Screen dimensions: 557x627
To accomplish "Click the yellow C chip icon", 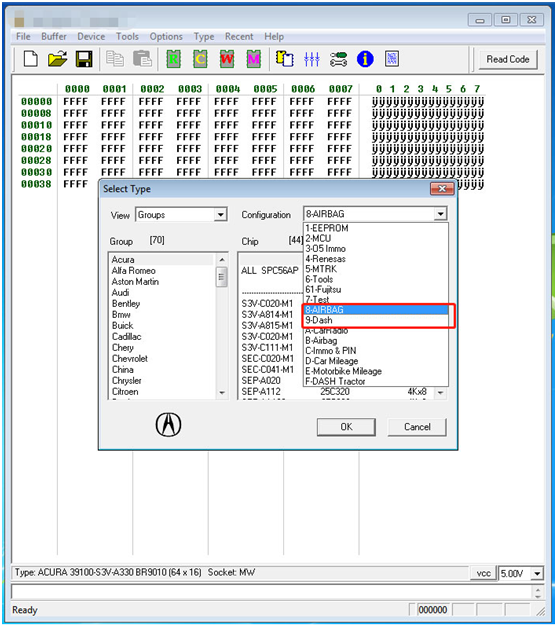I will 200,59.
